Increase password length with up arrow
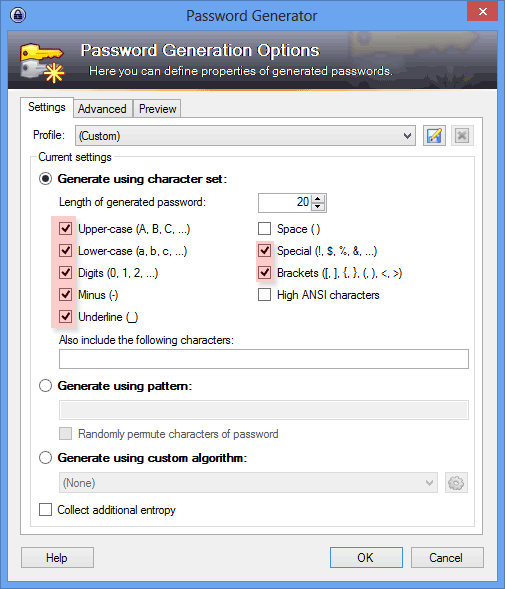This screenshot has height=589, width=505. tap(318, 199)
